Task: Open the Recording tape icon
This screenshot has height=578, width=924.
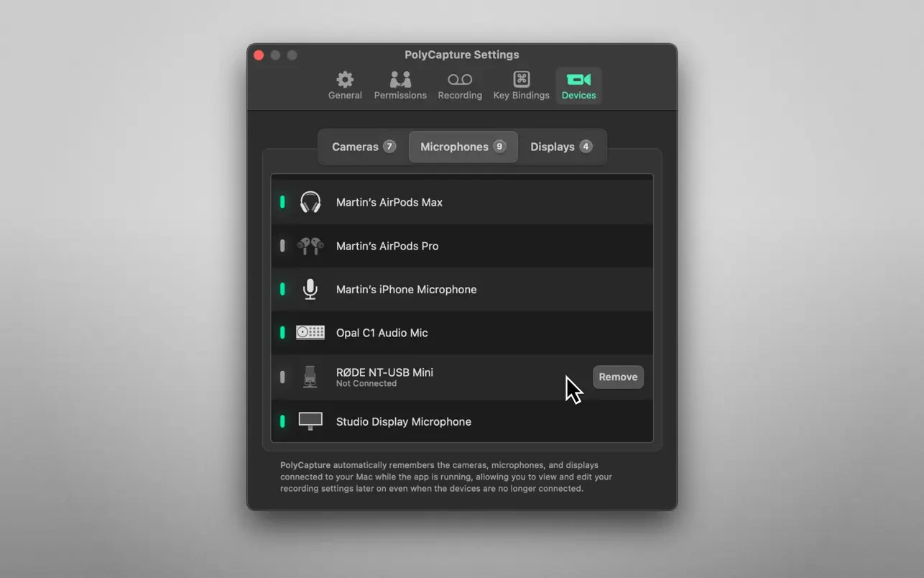Action: click(460, 79)
